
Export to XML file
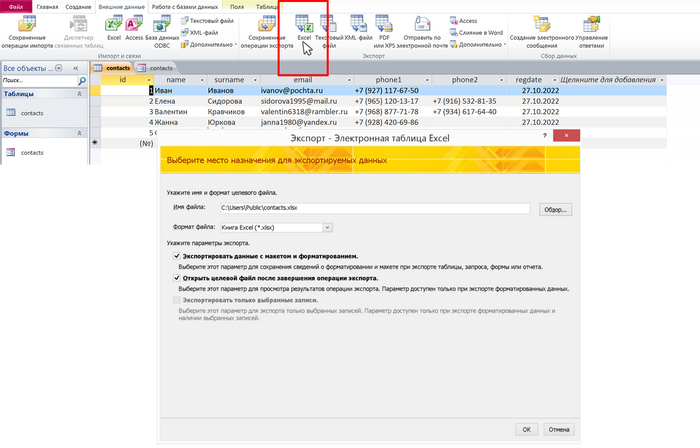[358, 29]
